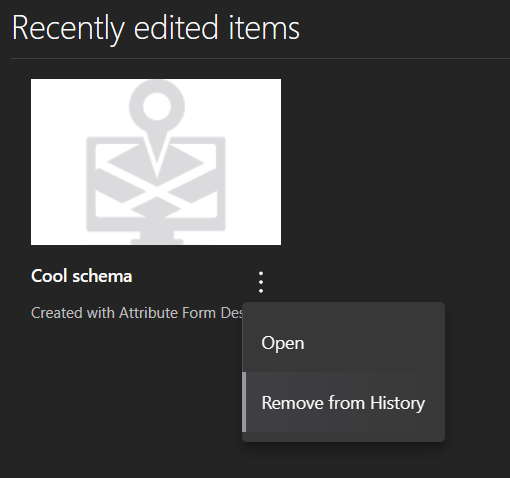Click the Created with Attribute Form description
This screenshot has width=510, height=478.
(x=137, y=313)
